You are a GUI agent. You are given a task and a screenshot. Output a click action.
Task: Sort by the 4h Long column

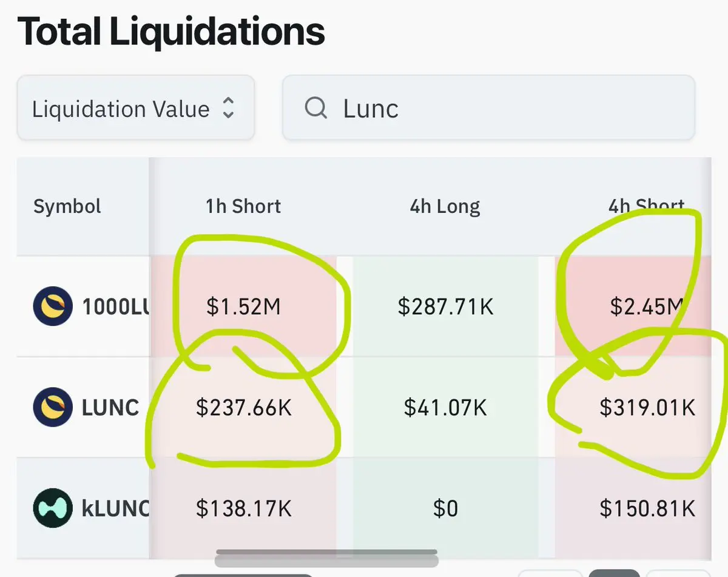[445, 207]
